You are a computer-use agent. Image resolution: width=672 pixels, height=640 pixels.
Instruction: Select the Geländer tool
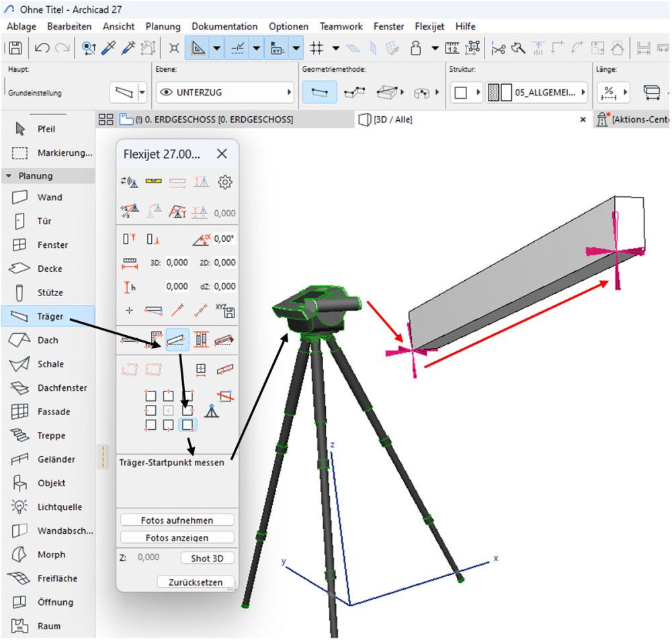tap(48, 459)
